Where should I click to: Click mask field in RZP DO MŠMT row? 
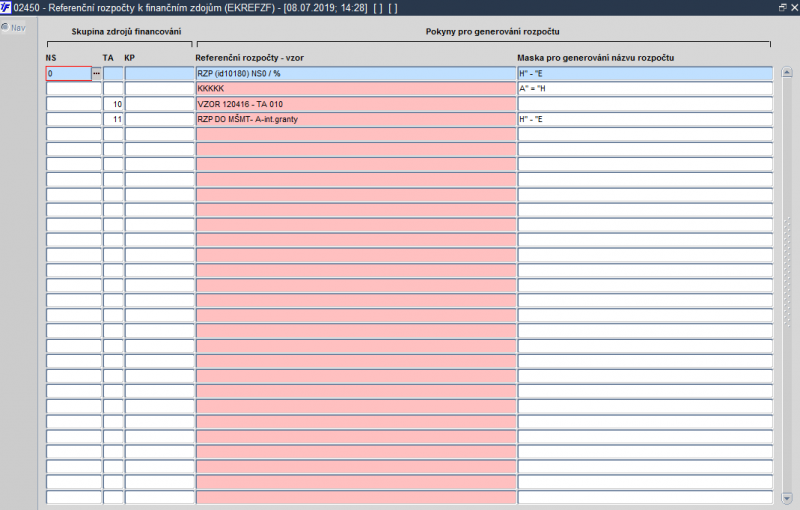645,119
